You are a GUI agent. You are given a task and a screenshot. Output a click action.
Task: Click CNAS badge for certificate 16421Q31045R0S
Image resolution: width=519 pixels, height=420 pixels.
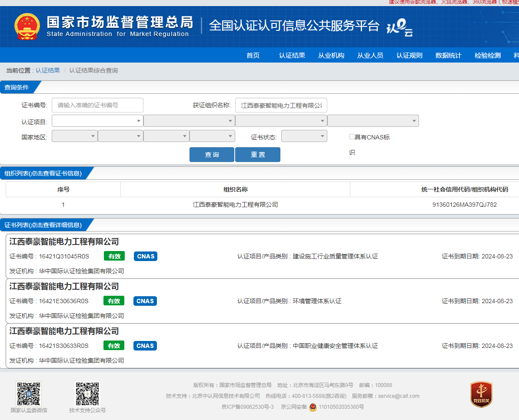[146, 256]
